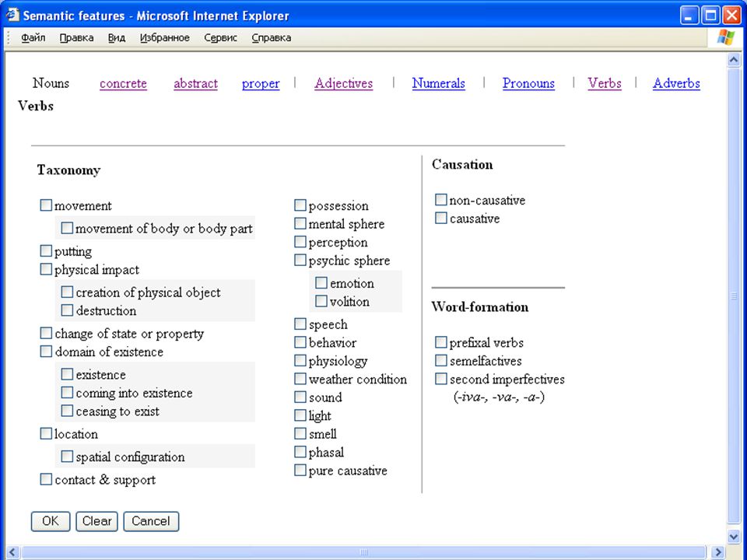
Task: Click the horizontal scrollbar left arrow
Action: [x=13, y=552]
